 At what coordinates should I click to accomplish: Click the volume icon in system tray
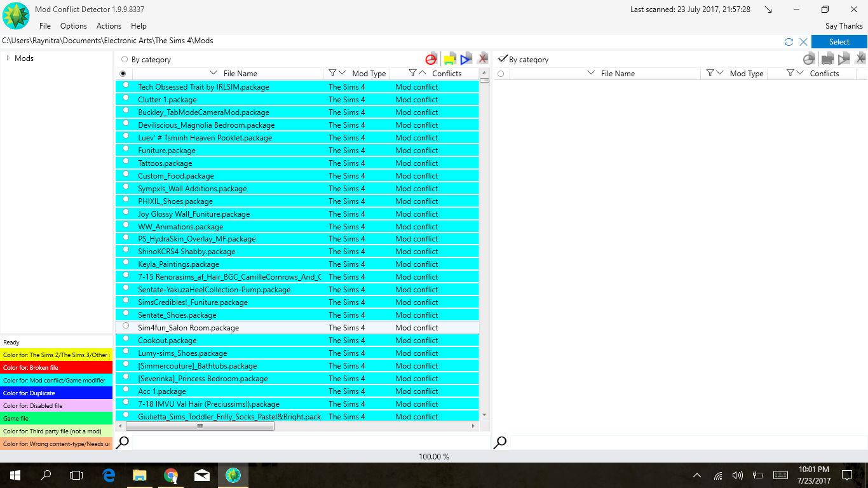737,475
